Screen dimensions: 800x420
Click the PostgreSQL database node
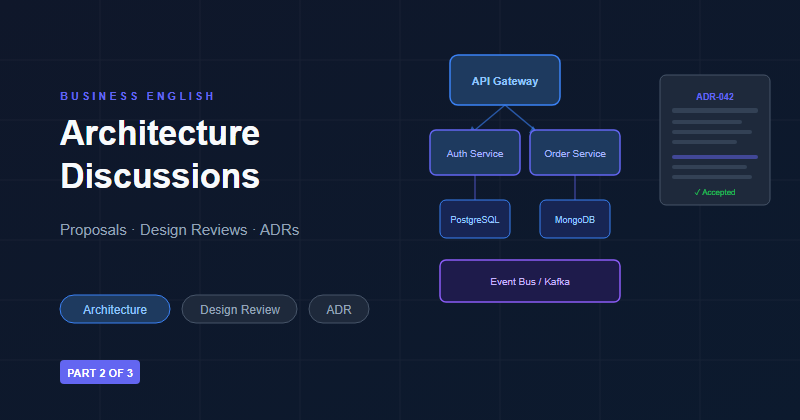(475, 219)
